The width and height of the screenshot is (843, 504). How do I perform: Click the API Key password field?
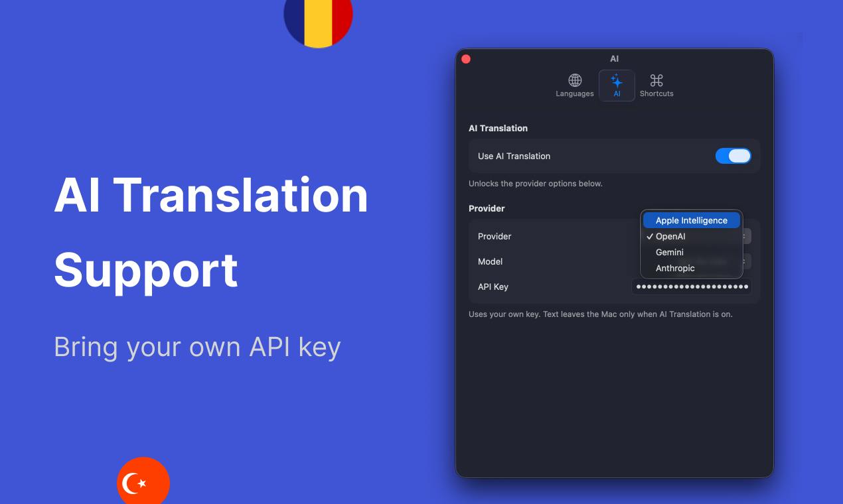(692, 286)
